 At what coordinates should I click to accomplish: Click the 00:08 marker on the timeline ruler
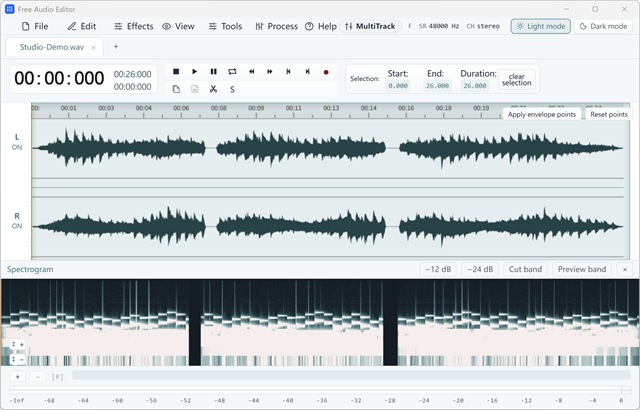click(218, 109)
